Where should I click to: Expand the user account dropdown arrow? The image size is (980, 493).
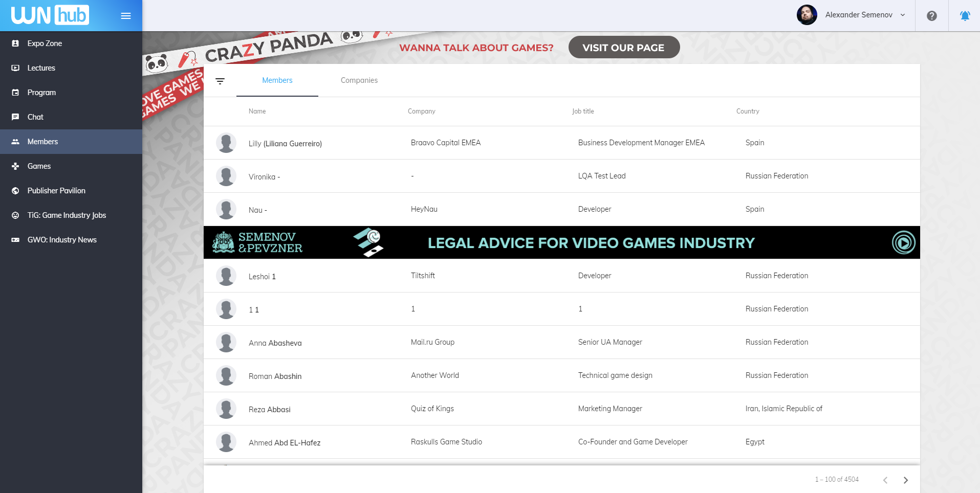click(x=903, y=15)
